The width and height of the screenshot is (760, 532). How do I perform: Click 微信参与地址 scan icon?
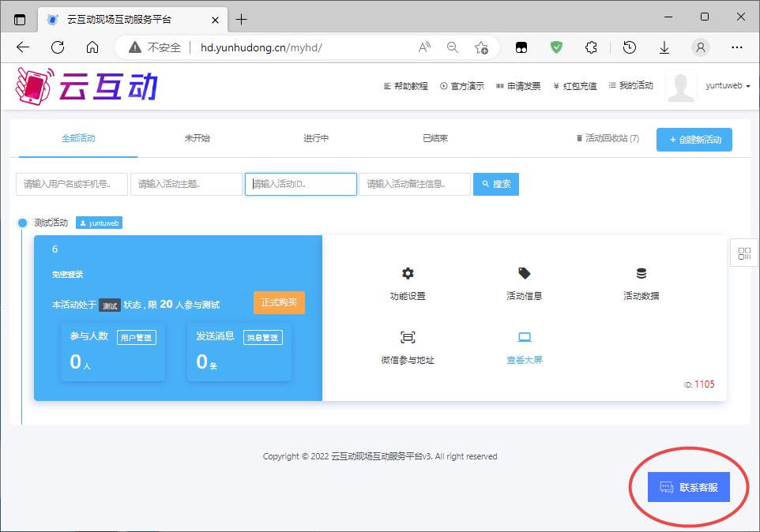click(x=408, y=338)
